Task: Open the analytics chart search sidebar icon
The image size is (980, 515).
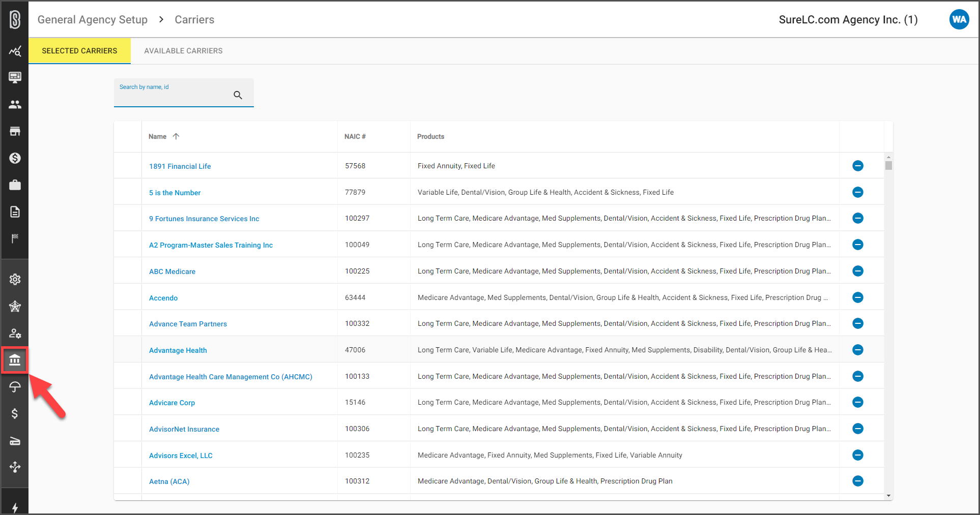Action: (x=15, y=51)
